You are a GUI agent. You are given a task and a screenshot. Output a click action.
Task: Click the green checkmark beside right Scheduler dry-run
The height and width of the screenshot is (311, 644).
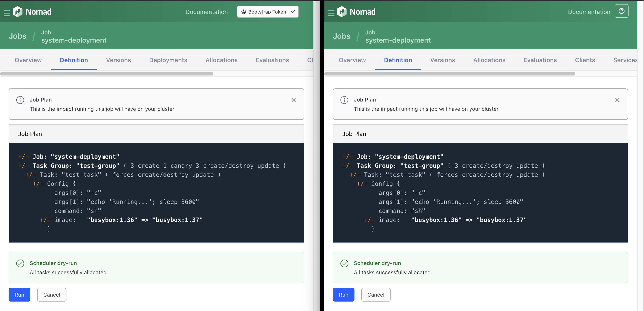(x=344, y=263)
